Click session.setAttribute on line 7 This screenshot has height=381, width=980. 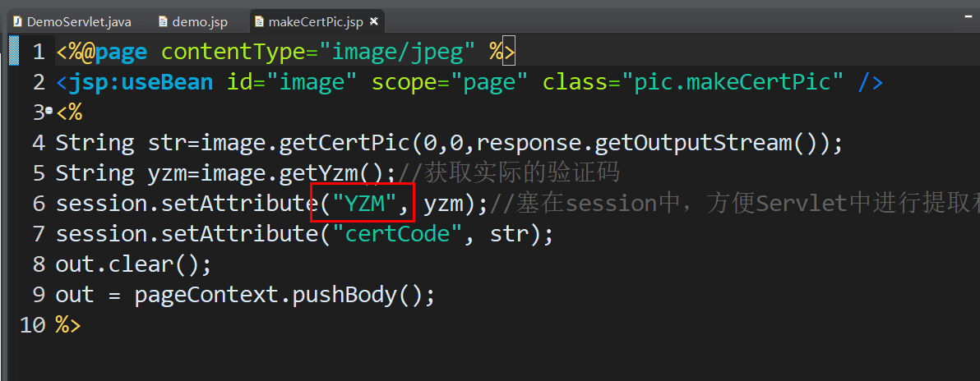tap(187, 234)
